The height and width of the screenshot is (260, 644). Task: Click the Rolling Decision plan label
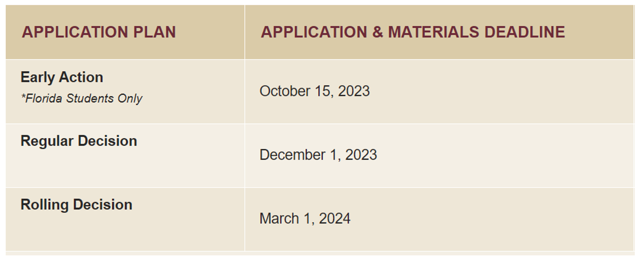tap(76, 205)
